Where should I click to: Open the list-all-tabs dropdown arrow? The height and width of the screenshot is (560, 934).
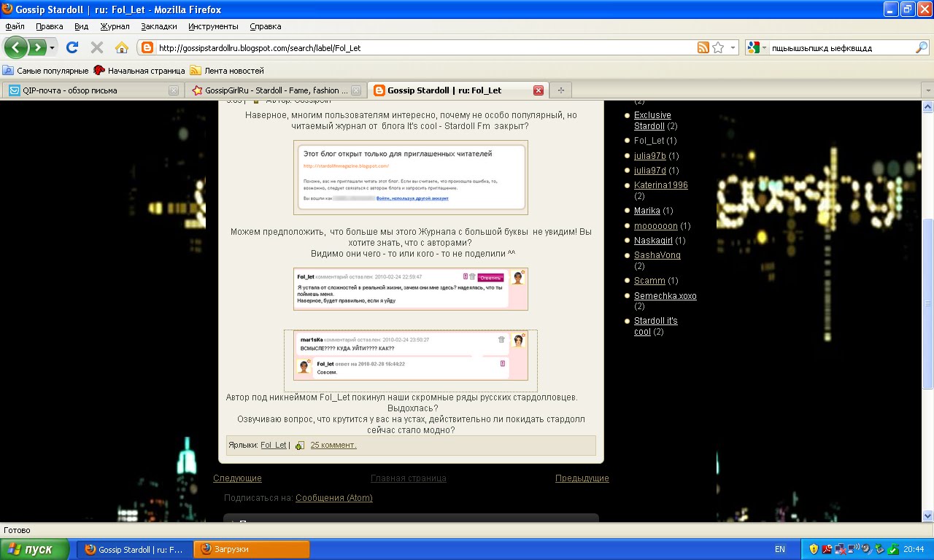pos(927,90)
